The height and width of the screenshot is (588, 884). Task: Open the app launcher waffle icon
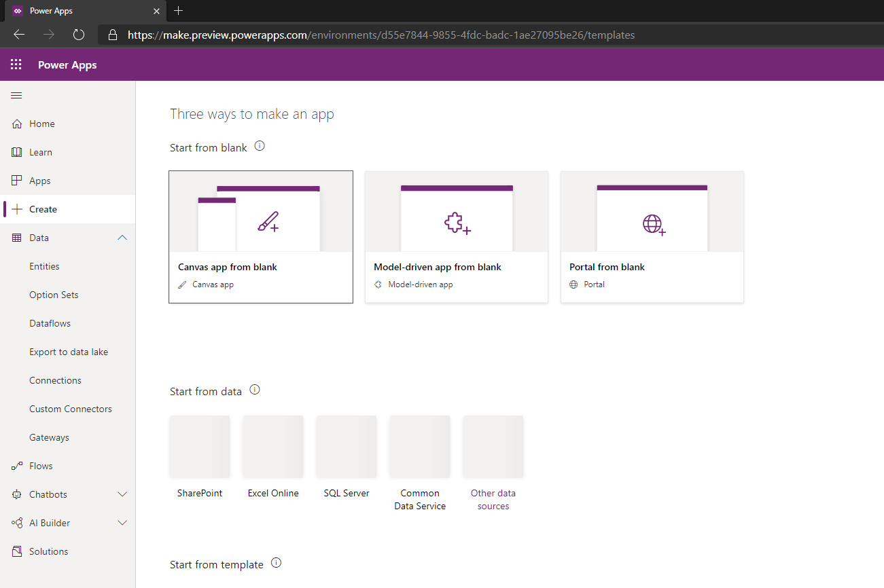[x=16, y=65]
